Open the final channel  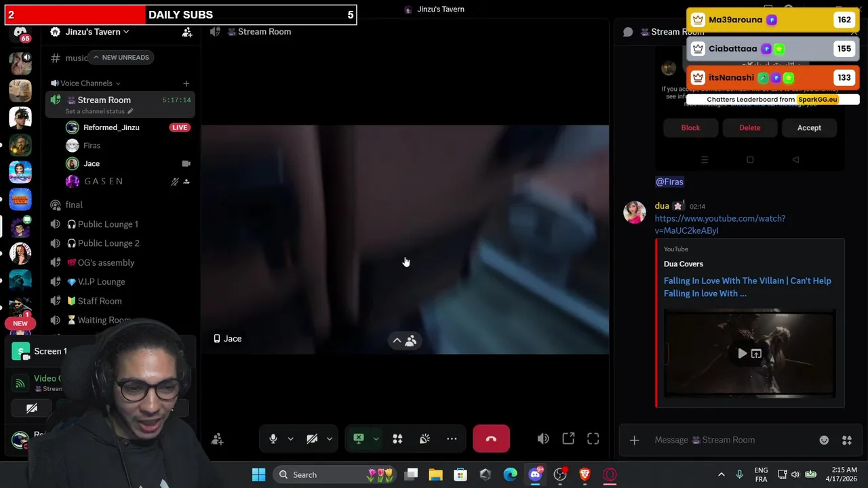click(x=74, y=205)
